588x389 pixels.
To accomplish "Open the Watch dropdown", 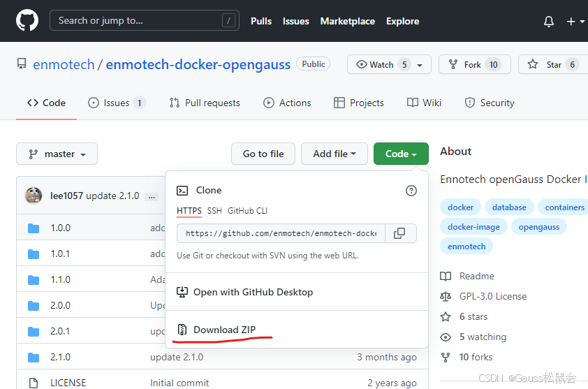I will tap(389, 64).
